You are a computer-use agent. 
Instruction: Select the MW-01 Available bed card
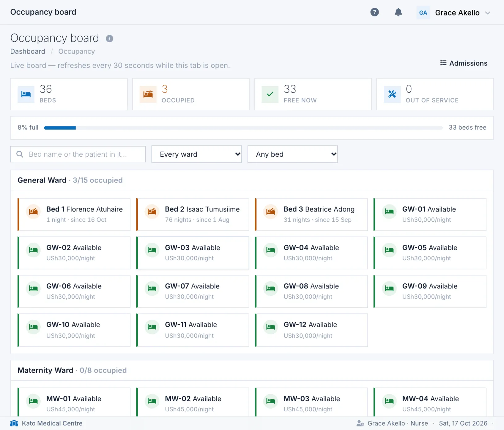pyautogui.click(x=74, y=403)
